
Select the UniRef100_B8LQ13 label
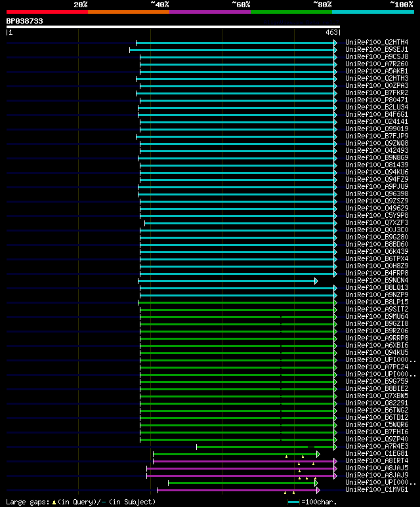(x=377, y=287)
